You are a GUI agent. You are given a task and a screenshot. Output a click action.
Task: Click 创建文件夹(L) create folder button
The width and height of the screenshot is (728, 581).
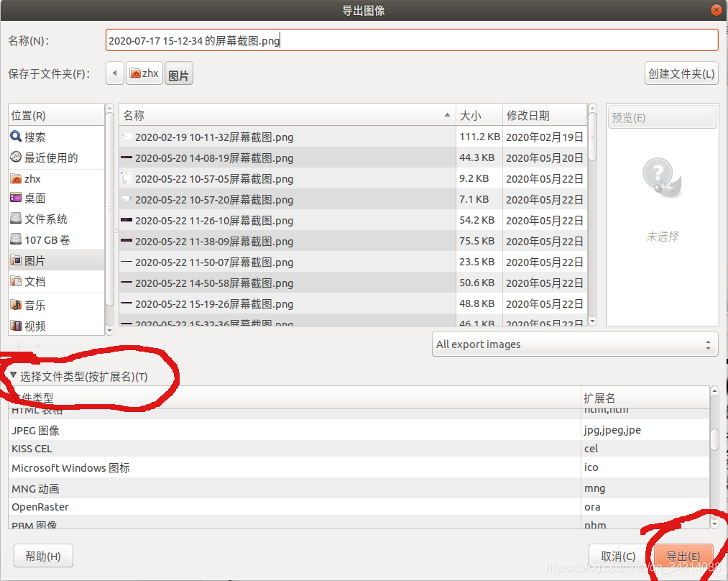681,73
